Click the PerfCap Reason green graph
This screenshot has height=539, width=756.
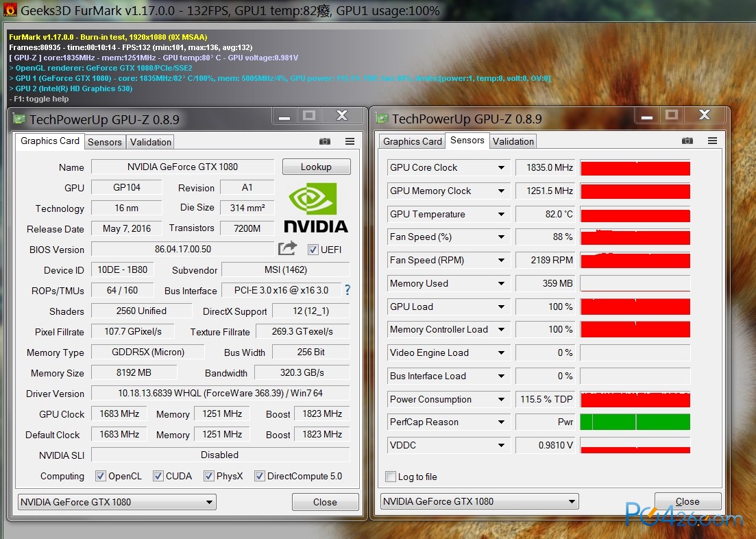point(635,422)
